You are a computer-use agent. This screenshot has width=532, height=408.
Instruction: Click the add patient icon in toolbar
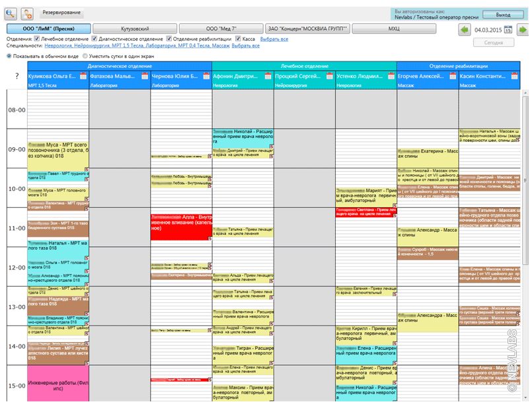coord(27,13)
